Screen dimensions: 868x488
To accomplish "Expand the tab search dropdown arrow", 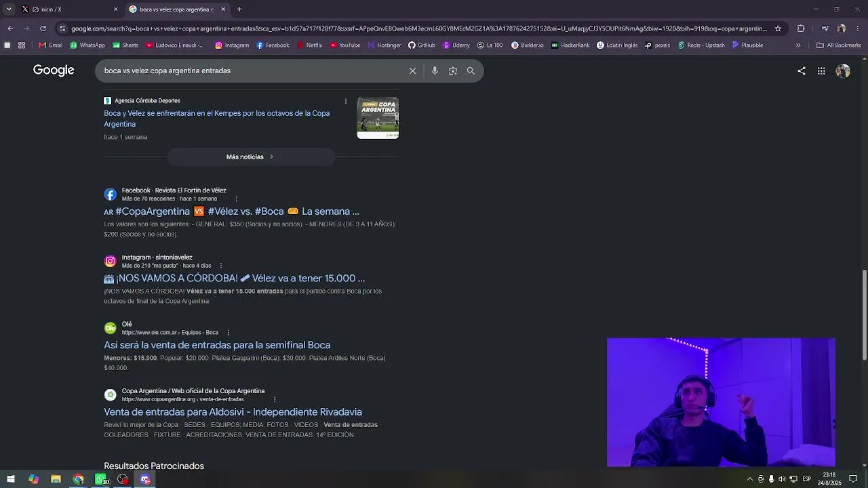I will (9, 9).
